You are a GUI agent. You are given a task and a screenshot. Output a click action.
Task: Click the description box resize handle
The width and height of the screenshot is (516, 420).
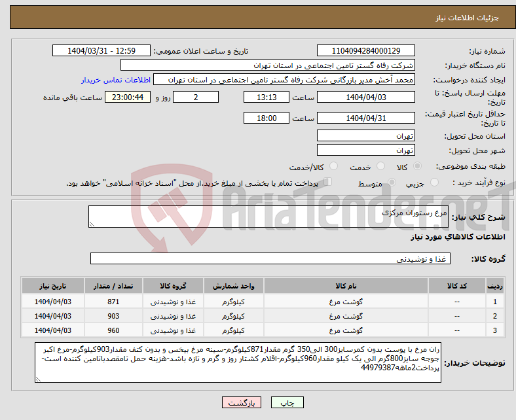click(92, 224)
